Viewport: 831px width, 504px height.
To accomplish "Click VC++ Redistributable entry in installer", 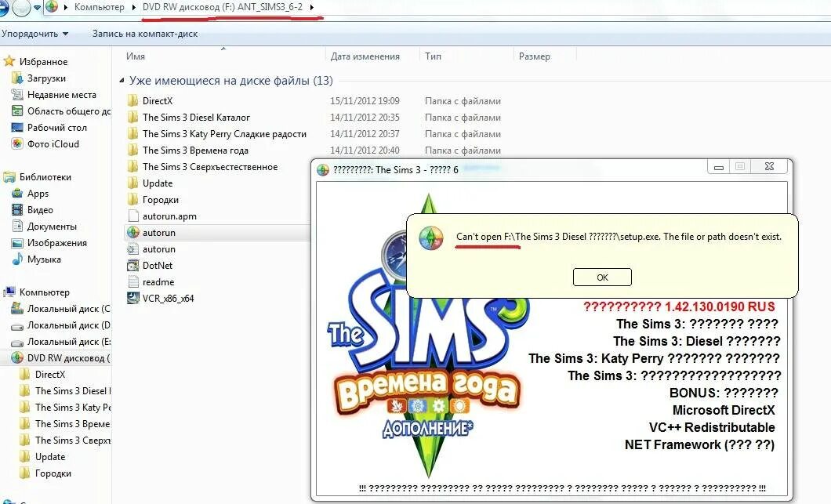I will click(712, 427).
